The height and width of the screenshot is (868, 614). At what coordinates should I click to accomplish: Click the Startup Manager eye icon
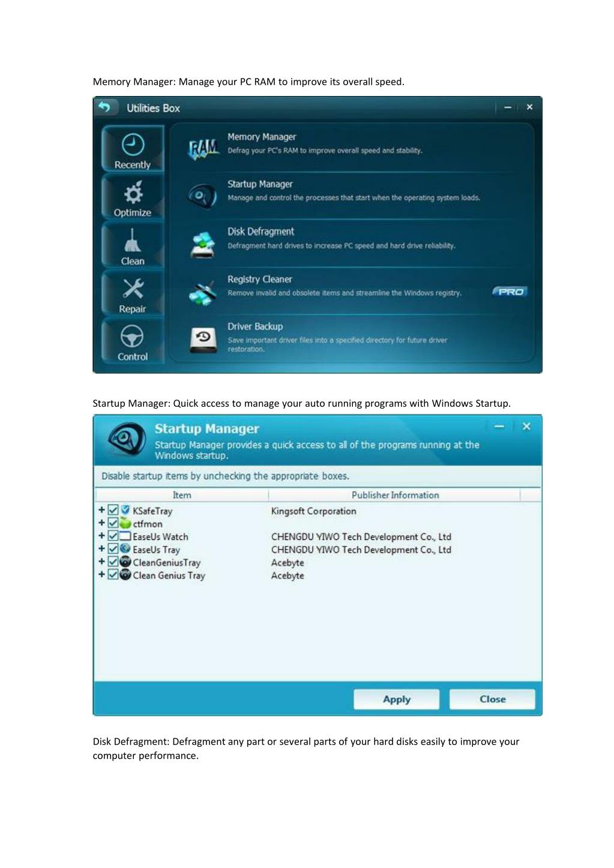click(x=203, y=196)
